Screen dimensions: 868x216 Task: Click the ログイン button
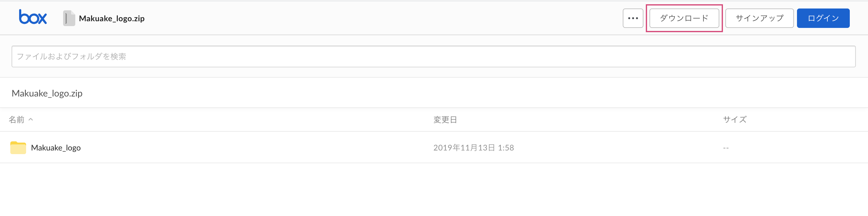(x=823, y=18)
